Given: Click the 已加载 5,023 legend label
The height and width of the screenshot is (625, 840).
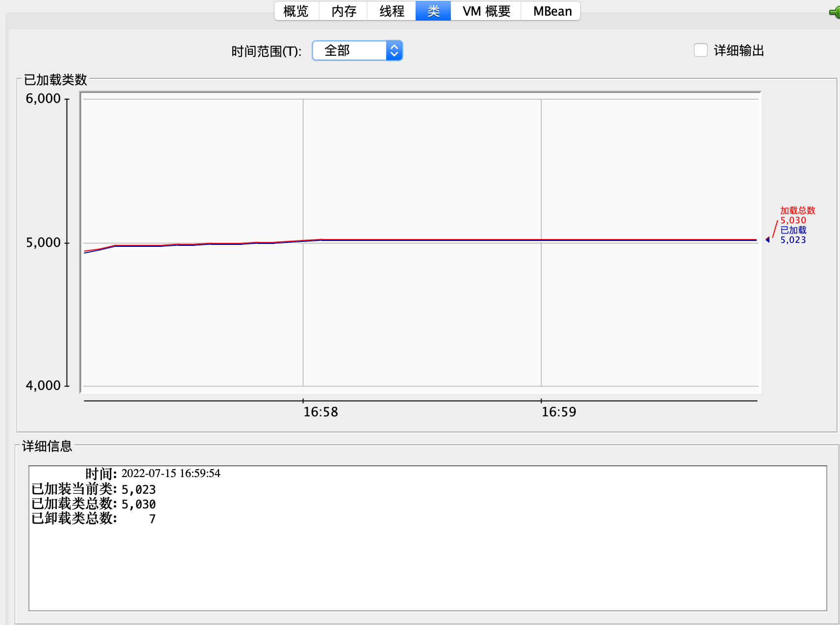Looking at the screenshot, I should (x=793, y=235).
